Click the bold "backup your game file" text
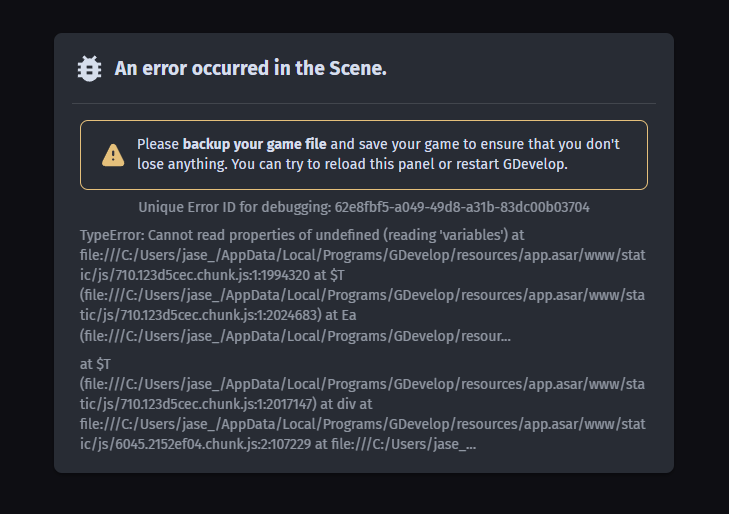Viewport: 729px width, 514px height. 254,144
